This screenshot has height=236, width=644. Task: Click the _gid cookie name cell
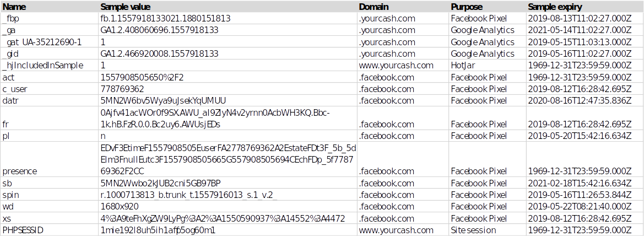click(12, 53)
